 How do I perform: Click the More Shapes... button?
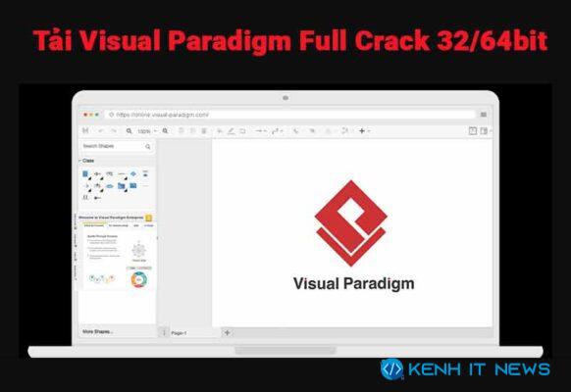point(97,331)
